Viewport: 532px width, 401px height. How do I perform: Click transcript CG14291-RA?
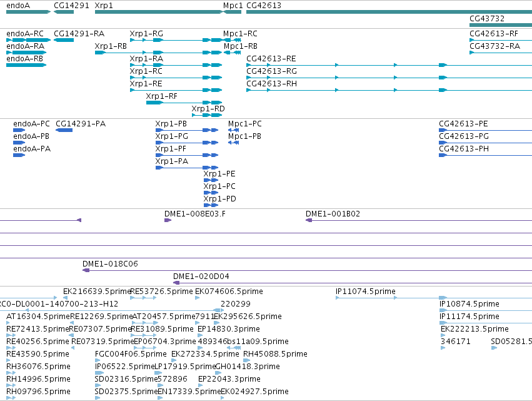[x=64, y=40]
